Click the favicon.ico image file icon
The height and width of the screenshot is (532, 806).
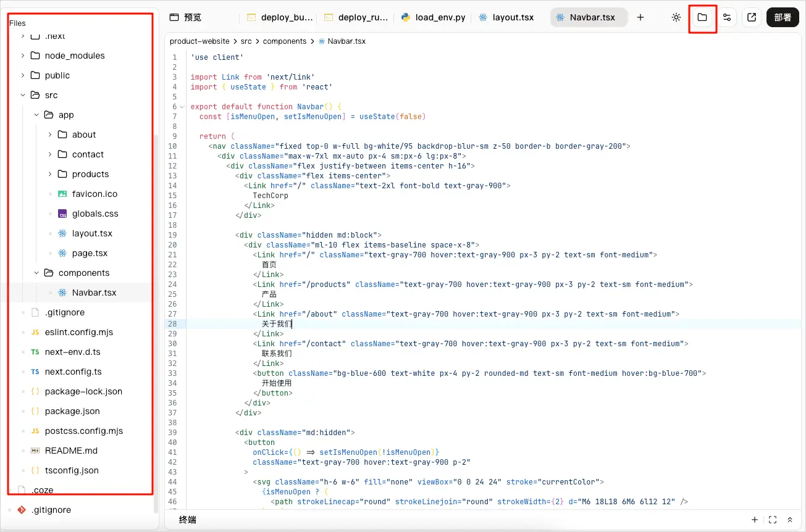click(62, 194)
